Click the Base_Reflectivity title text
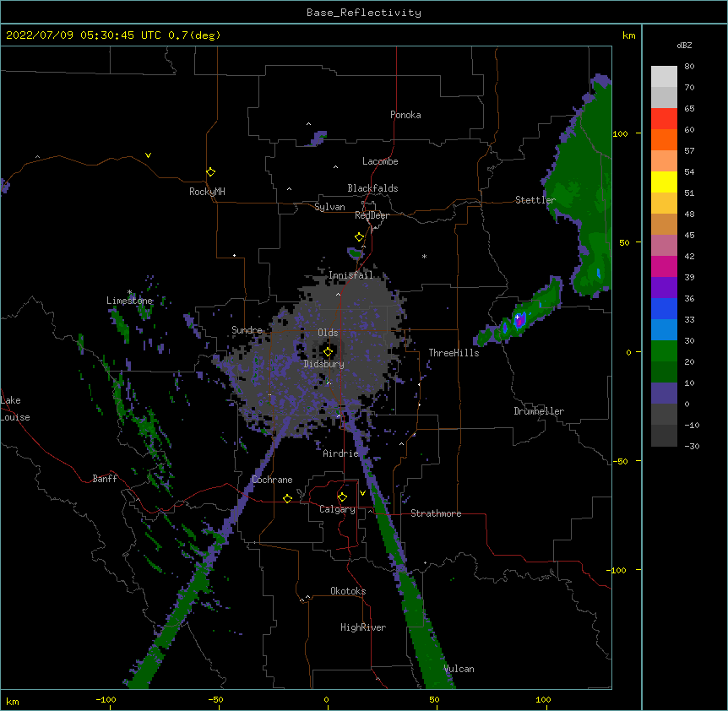This screenshot has width=728, height=711. 364,13
